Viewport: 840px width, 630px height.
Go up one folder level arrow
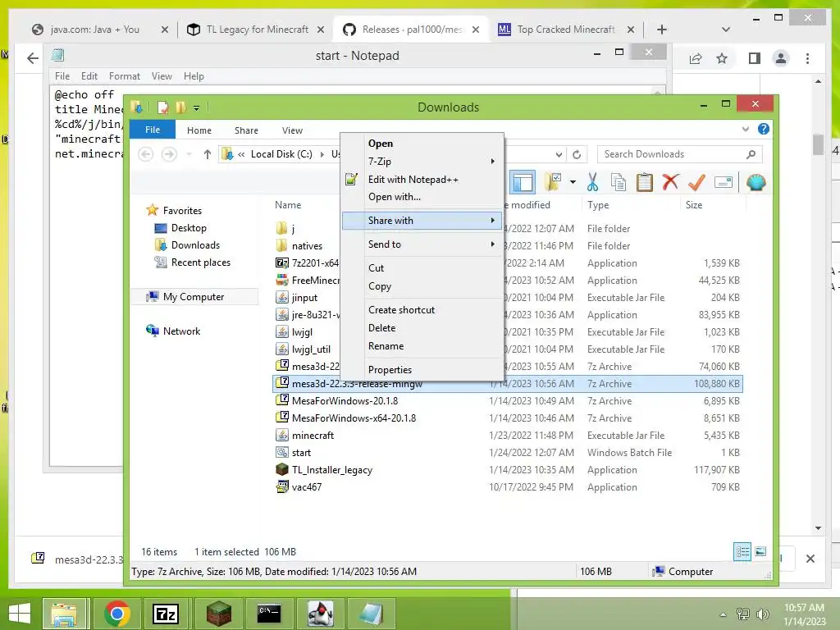point(208,154)
